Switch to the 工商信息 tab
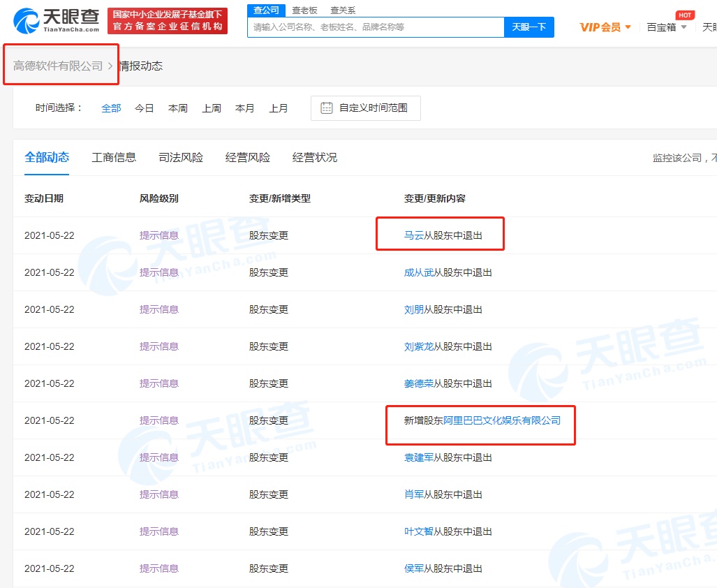The height and width of the screenshot is (588, 717). click(x=114, y=158)
